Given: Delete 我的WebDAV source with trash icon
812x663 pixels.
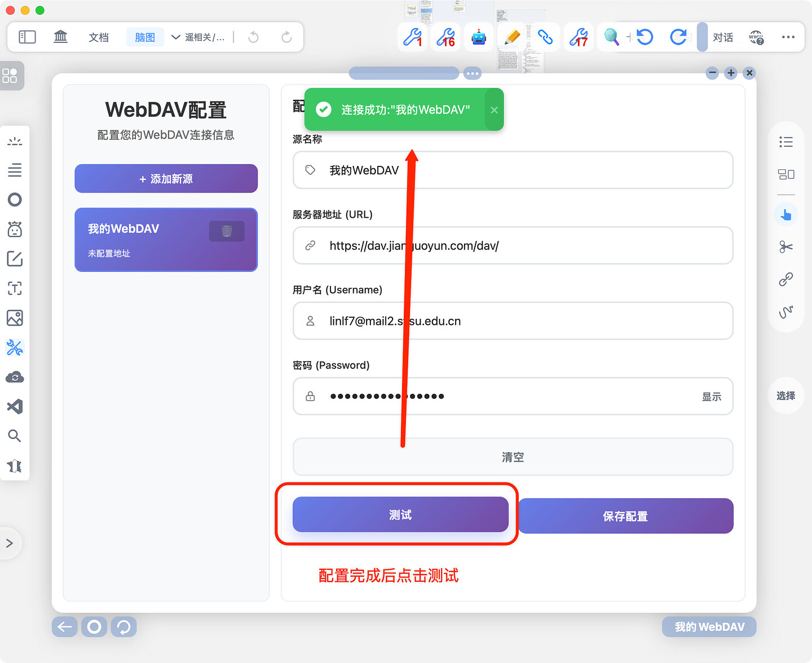Looking at the screenshot, I should [x=227, y=231].
